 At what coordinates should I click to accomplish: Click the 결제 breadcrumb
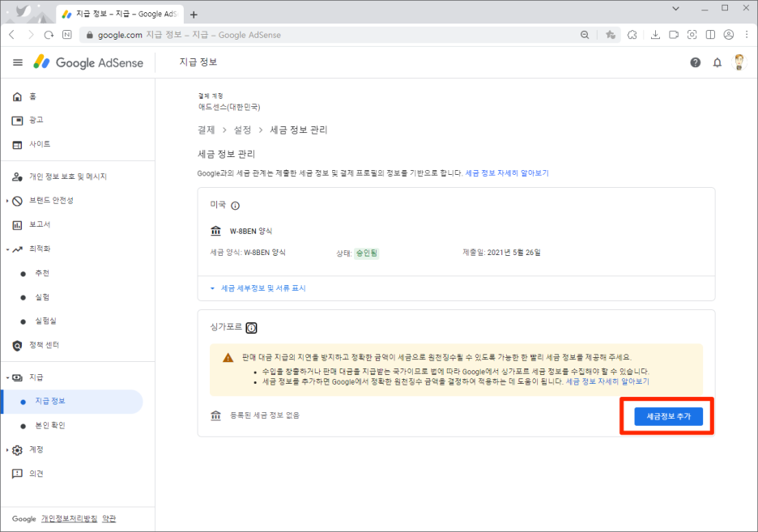pos(206,130)
